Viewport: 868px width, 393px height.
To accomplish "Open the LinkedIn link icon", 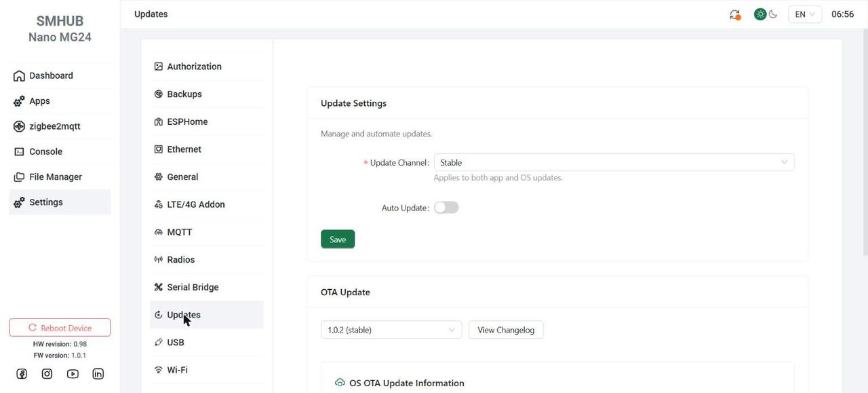I will [98, 374].
